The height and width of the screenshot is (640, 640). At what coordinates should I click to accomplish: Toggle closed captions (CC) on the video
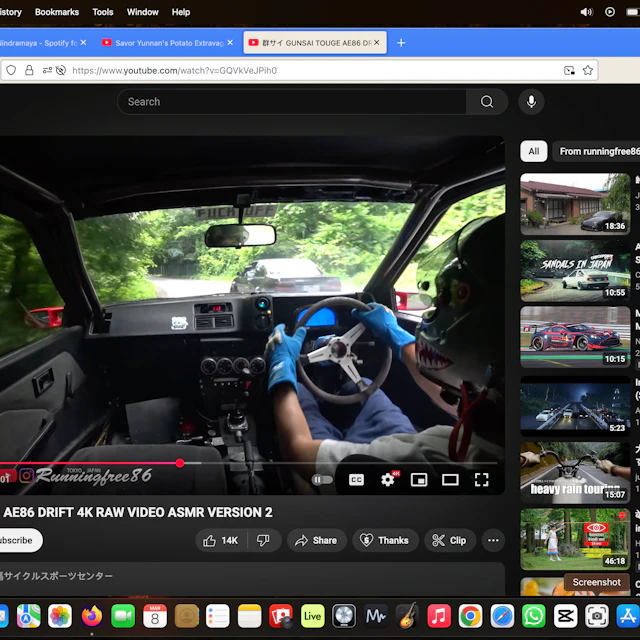[356, 480]
